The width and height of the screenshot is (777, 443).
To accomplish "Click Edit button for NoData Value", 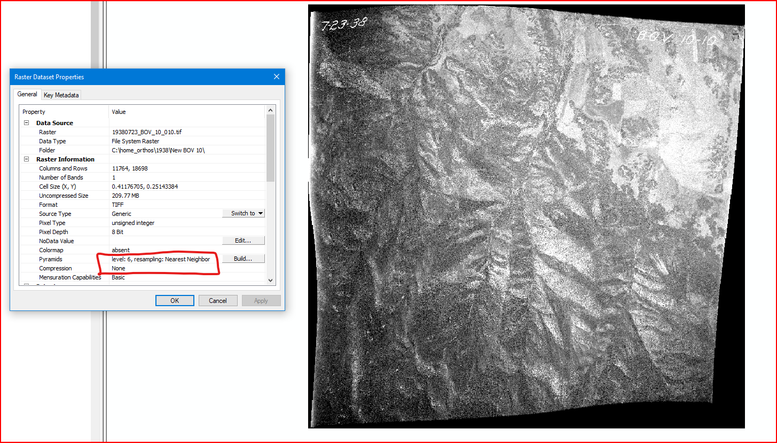I will click(243, 240).
